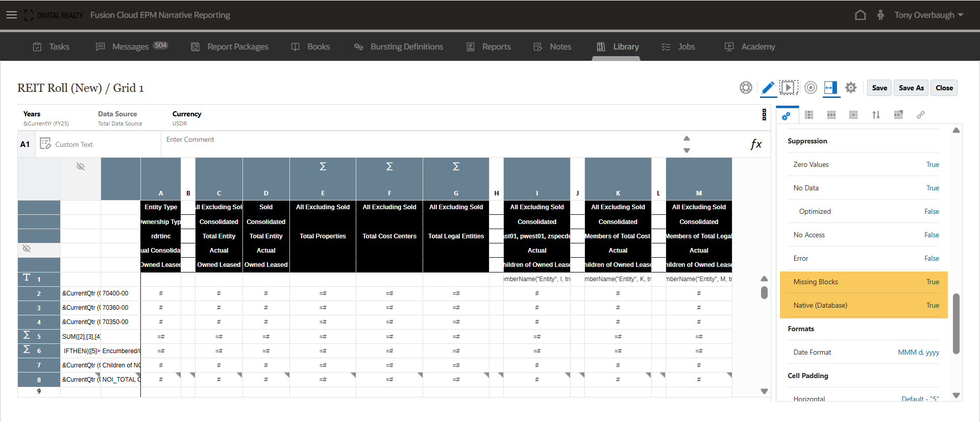Screen dimensions: 980x422
Task: Toggle Missing Blocks suppression True
Action: point(933,282)
